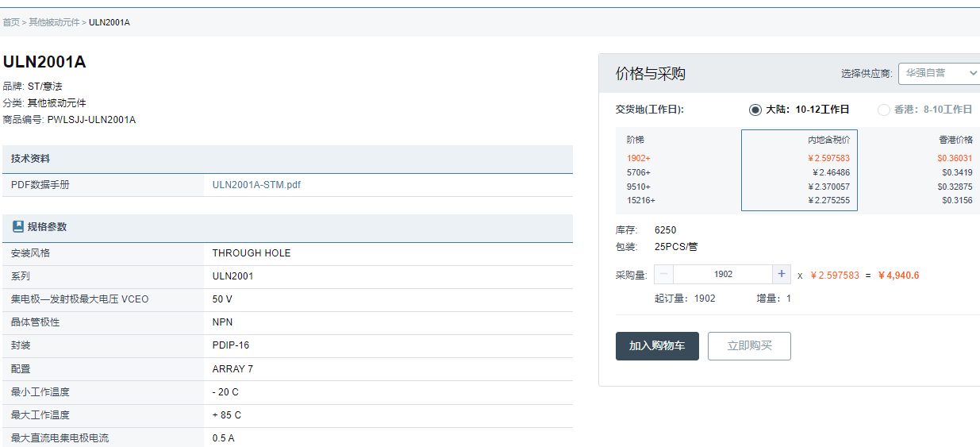Go to 首页 via breadcrumb
The height and width of the screenshot is (447, 980).
coord(11,22)
